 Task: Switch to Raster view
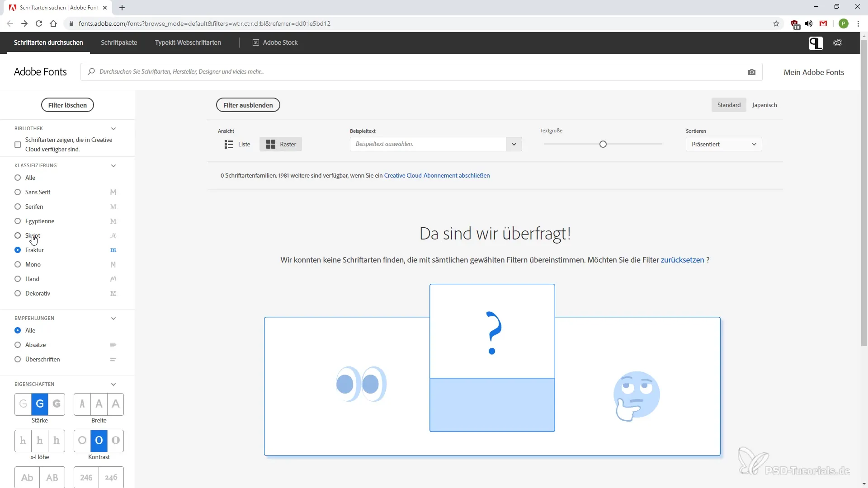coord(281,144)
